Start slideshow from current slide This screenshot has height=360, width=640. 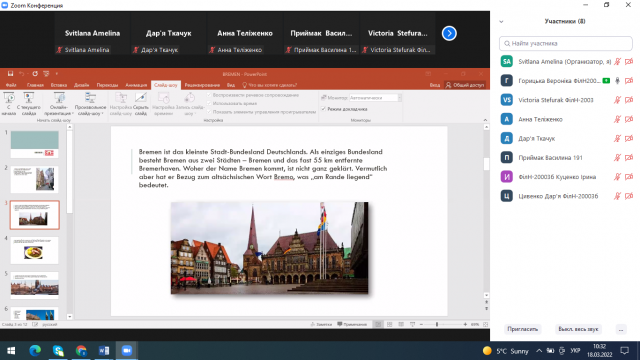(29, 104)
